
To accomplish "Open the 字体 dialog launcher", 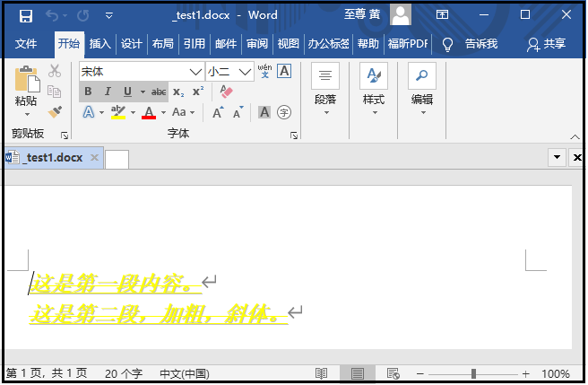I will (x=294, y=136).
